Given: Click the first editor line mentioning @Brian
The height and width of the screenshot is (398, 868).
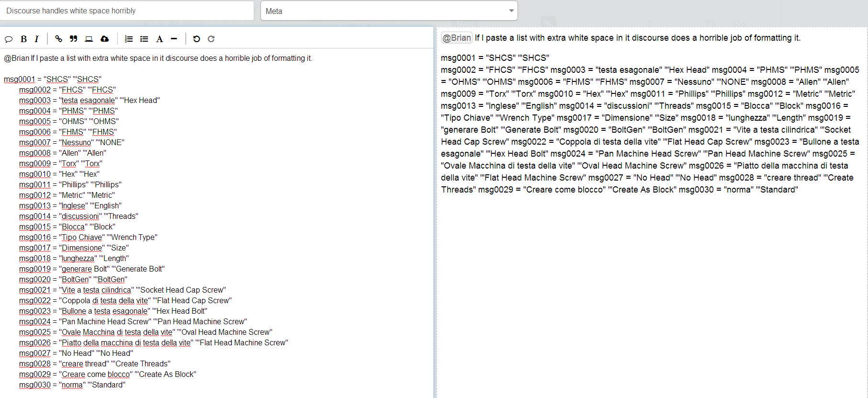Looking at the screenshot, I should coord(158,58).
